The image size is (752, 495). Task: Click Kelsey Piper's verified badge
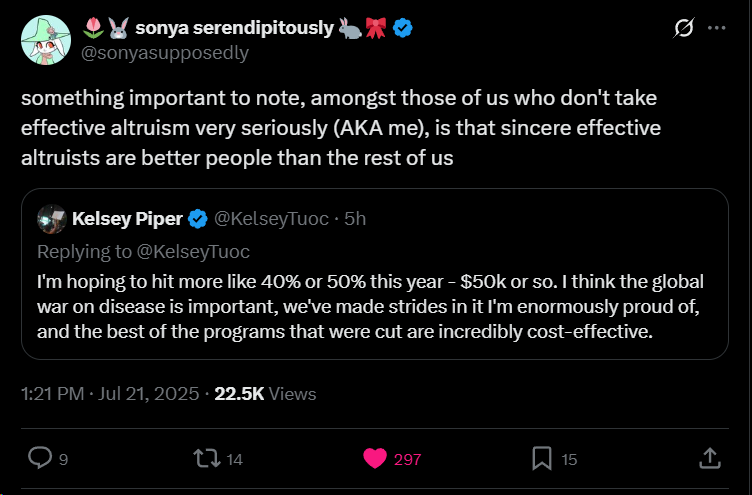point(198,219)
